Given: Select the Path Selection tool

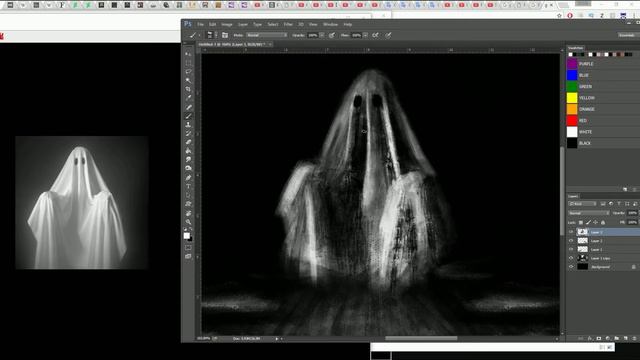Looking at the screenshot, I should coord(188,195).
